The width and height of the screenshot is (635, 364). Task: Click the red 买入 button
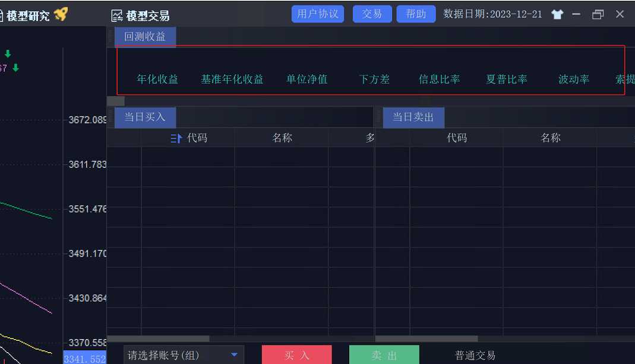(x=297, y=355)
